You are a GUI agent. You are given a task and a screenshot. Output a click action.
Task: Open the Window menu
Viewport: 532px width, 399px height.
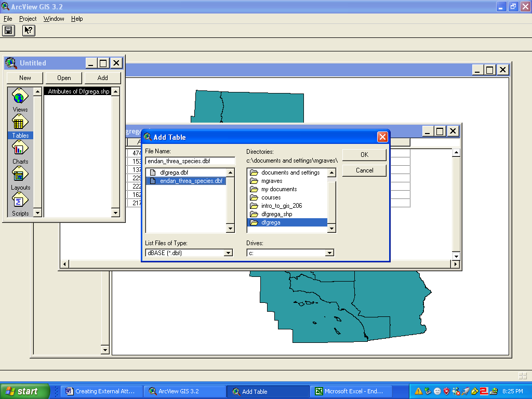click(54, 19)
